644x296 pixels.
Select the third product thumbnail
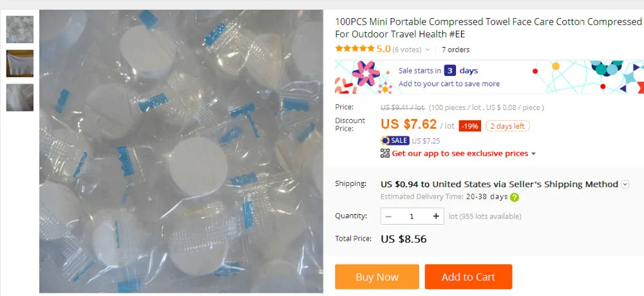[x=19, y=97]
